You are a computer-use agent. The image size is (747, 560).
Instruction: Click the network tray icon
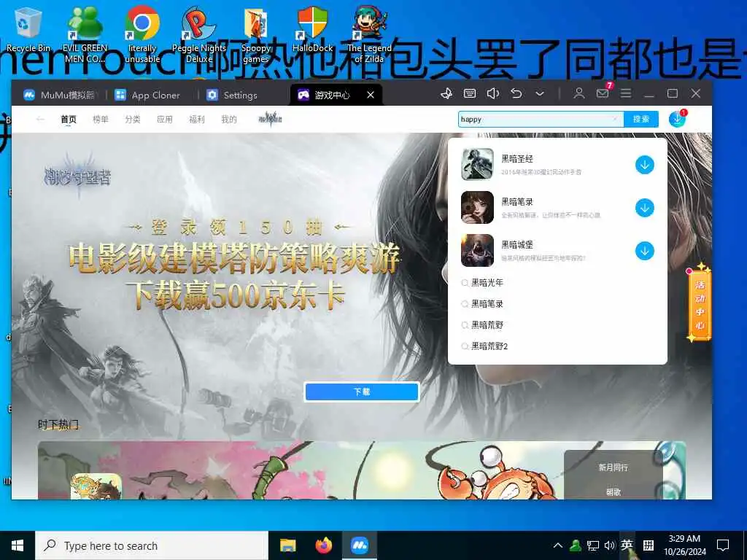click(592, 545)
